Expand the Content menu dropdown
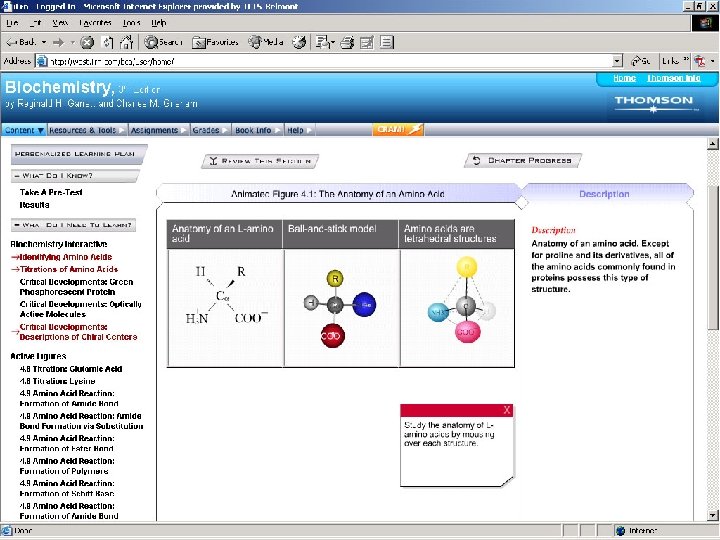 click(24, 130)
